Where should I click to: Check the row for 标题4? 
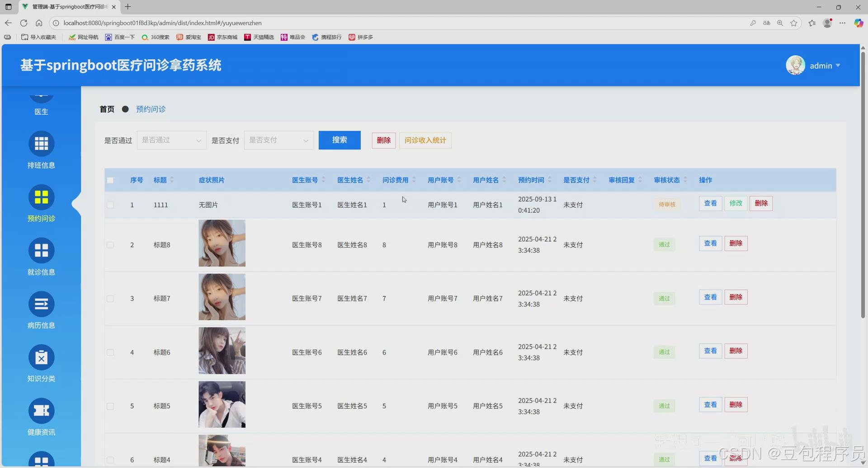pos(110,460)
